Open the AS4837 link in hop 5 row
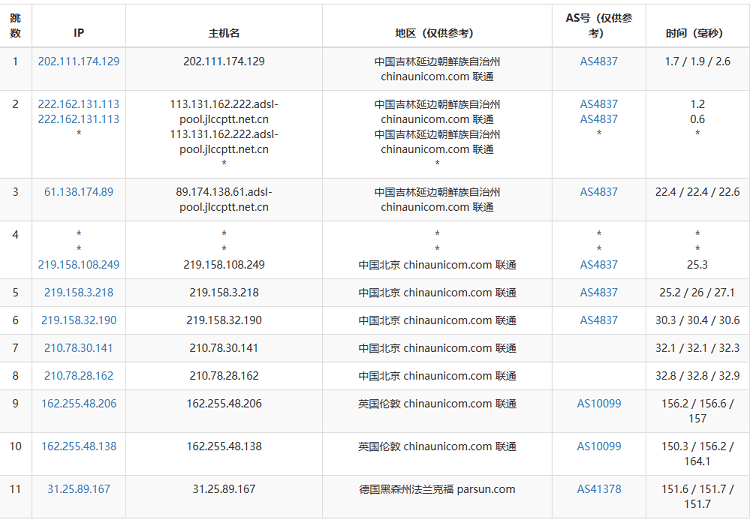The width and height of the screenshot is (750, 520). pyautogui.click(x=598, y=292)
